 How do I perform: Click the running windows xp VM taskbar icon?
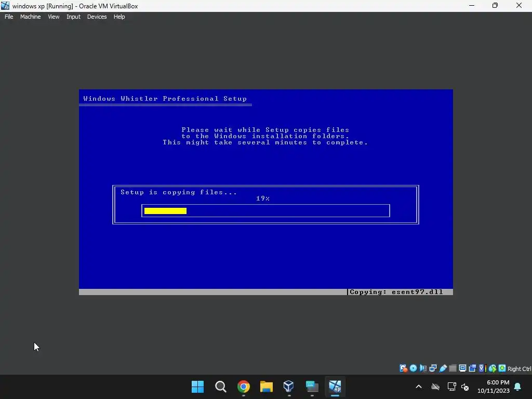point(335,387)
